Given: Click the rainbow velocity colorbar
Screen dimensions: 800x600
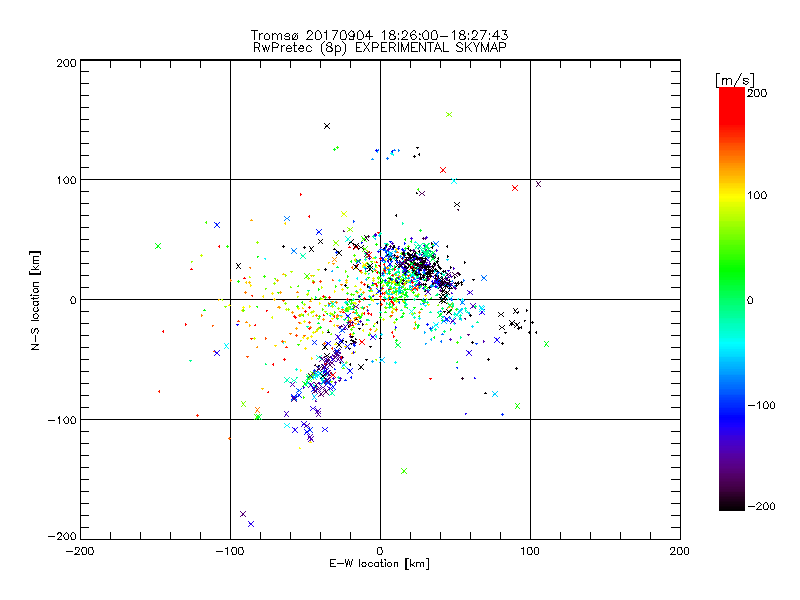Looking at the screenshot, I should [732, 299].
